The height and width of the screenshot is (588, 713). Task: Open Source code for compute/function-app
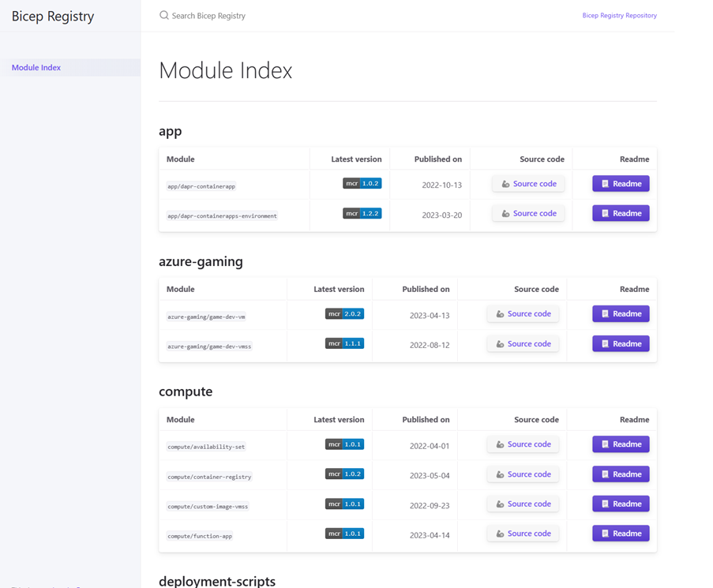click(523, 534)
